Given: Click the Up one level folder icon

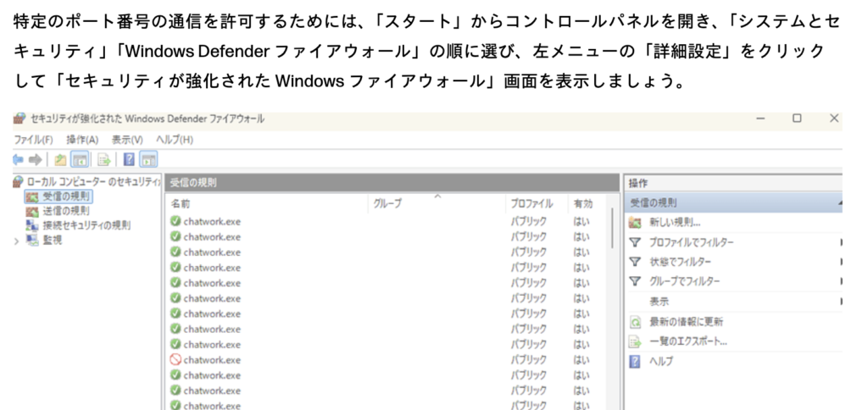Looking at the screenshot, I should [60, 159].
